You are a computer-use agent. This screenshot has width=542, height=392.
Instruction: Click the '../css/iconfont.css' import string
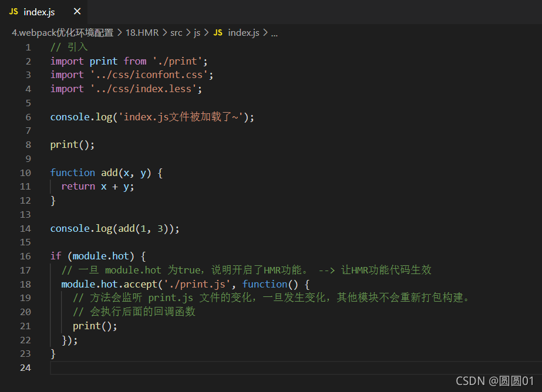pyautogui.click(x=149, y=75)
